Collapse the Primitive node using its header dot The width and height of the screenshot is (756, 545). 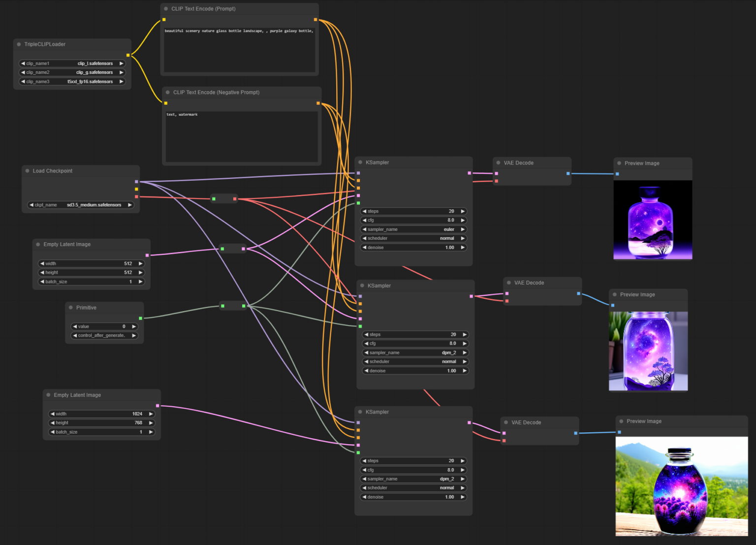(x=71, y=307)
